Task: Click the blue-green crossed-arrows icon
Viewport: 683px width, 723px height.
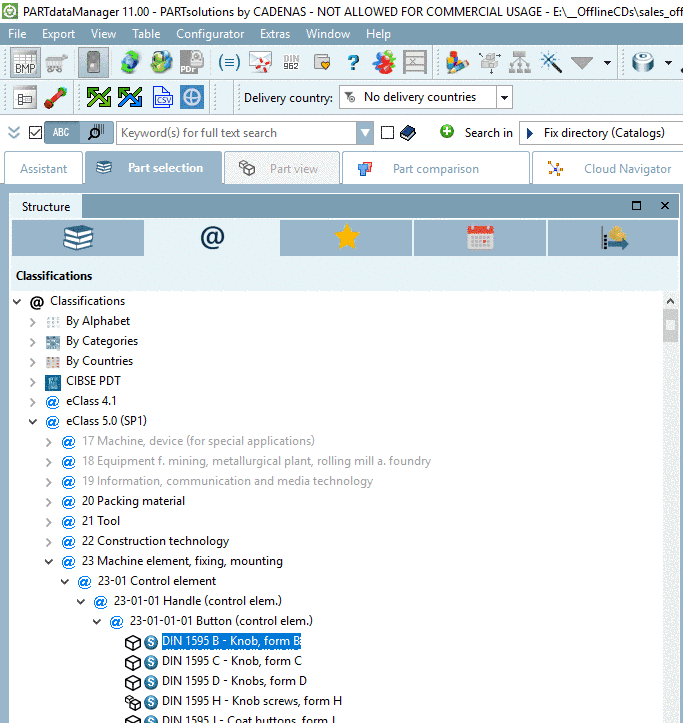Action: 130,97
